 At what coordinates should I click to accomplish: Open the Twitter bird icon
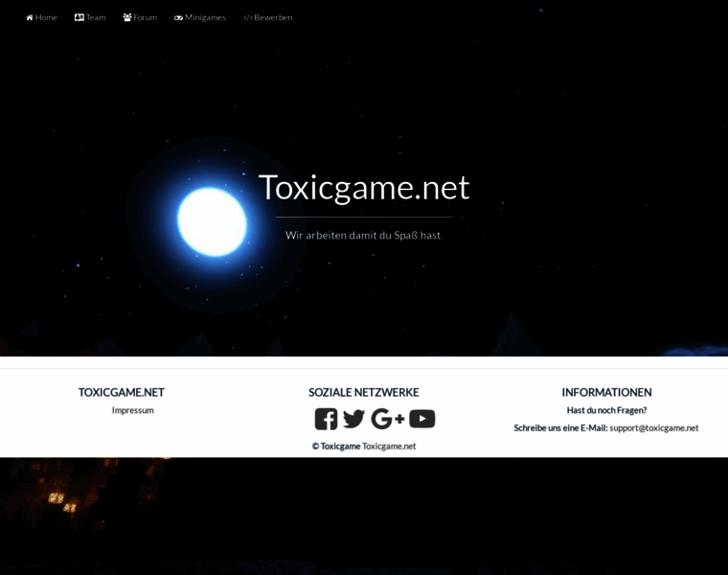(x=353, y=419)
